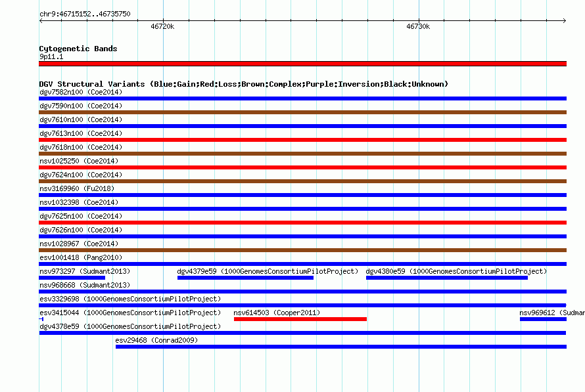Open variant esv1001418 (Pang2010) label
Image resolution: width=585 pixels, height=392 pixels.
81,257
